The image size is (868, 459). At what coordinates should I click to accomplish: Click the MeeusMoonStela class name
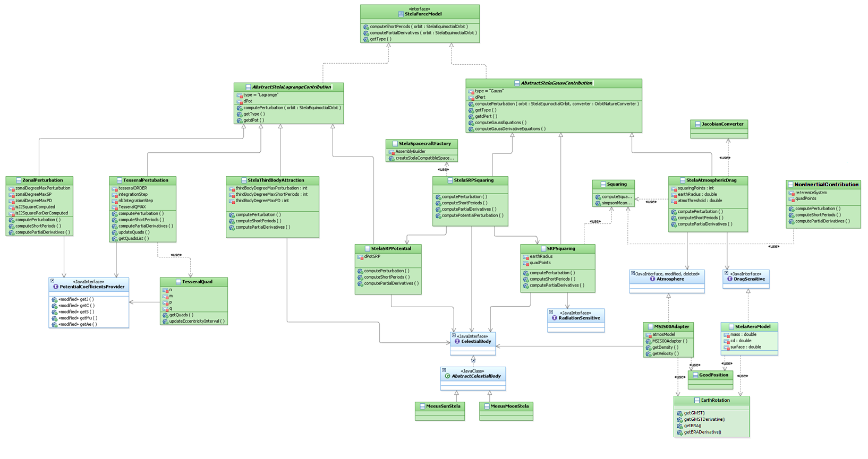click(x=509, y=406)
